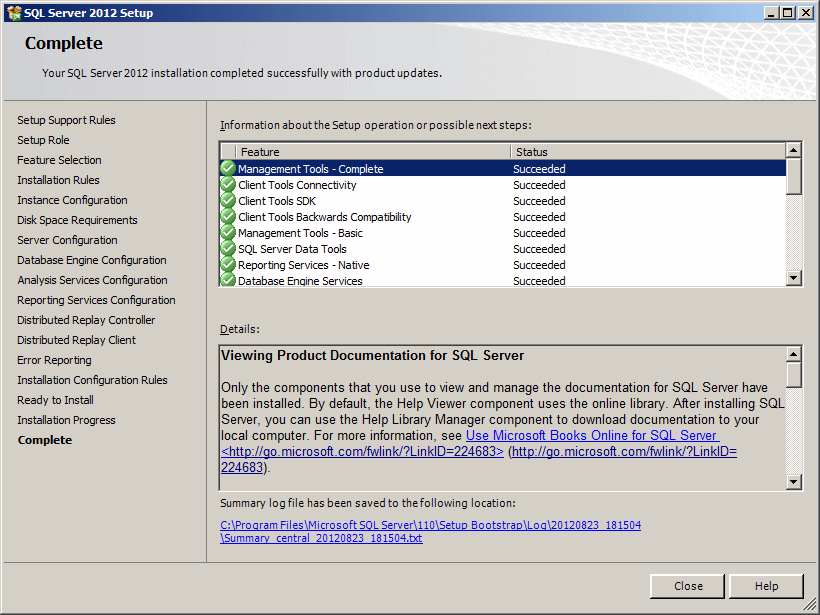The height and width of the screenshot is (615, 820).
Task: Click Setup Role step in sidebar
Action: click(43, 140)
